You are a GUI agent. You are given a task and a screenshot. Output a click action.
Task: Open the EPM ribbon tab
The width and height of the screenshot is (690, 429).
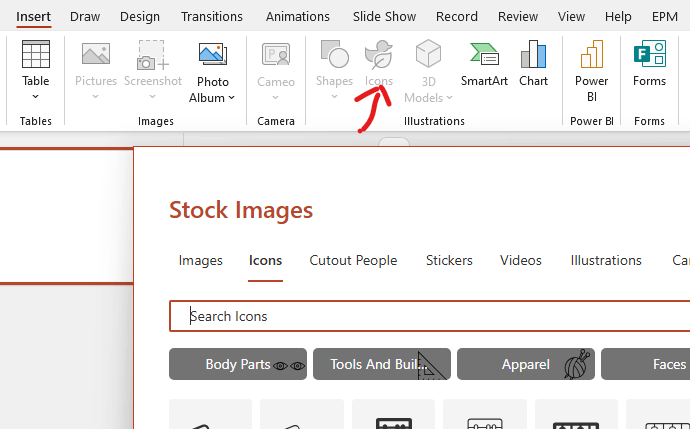point(664,17)
